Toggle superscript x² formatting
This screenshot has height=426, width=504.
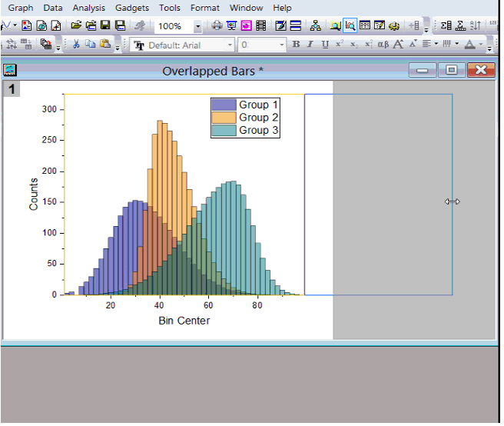pyautogui.click(x=340, y=44)
